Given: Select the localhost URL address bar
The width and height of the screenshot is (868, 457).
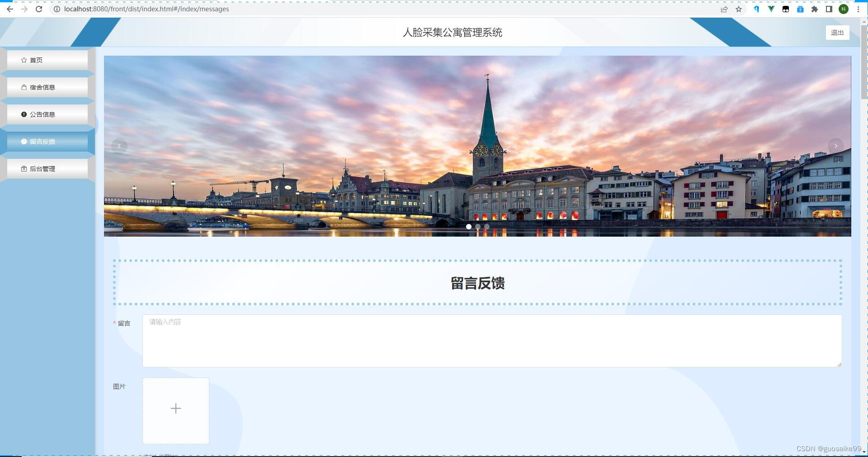Looking at the screenshot, I should (146, 9).
